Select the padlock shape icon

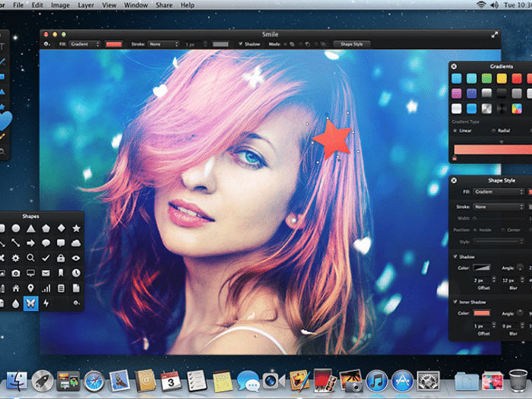click(61, 258)
